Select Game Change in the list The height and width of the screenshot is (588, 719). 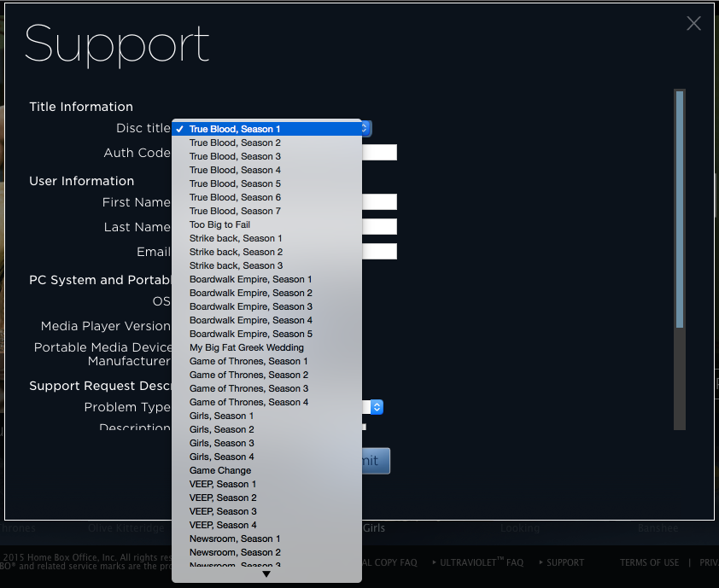[x=267, y=470]
